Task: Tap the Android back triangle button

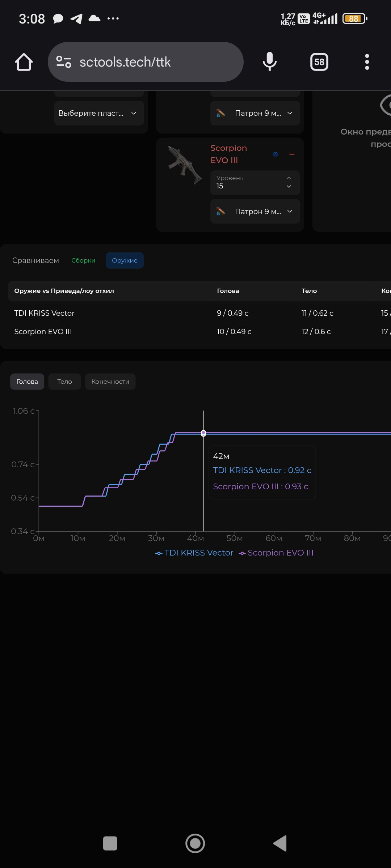Action: [x=280, y=843]
